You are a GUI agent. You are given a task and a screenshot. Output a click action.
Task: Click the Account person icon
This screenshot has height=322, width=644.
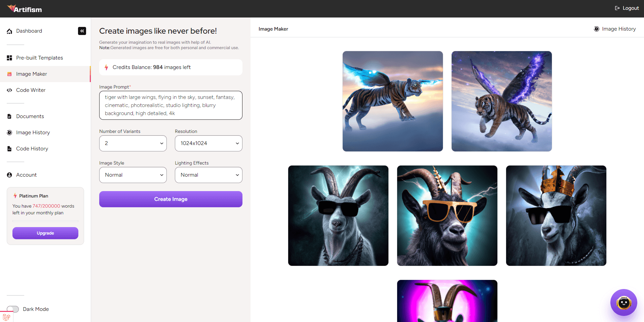point(9,175)
